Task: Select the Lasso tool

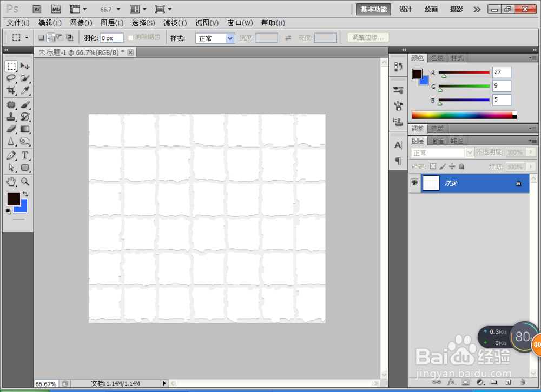Action: [x=11, y=78]
